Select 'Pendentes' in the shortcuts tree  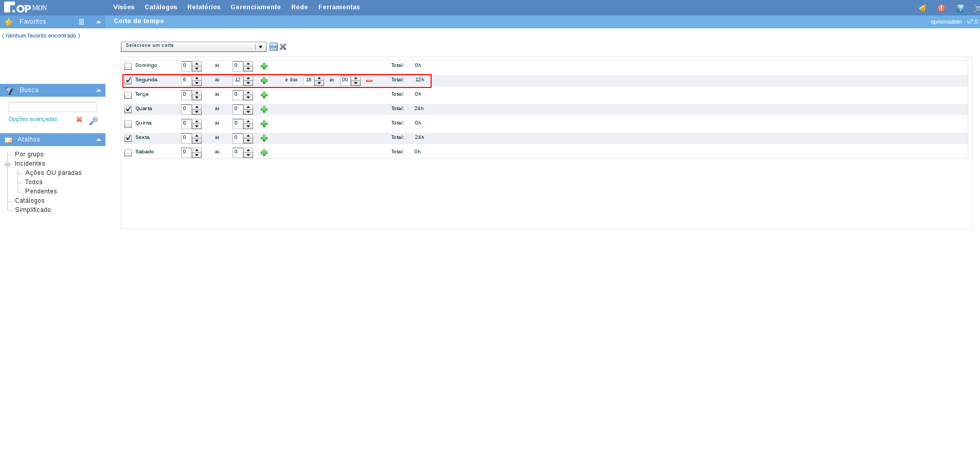coord(41,191)
